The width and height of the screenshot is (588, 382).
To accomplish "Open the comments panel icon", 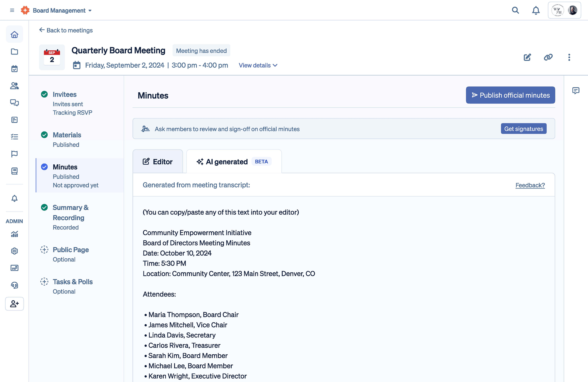I will (x=576, y=91).
